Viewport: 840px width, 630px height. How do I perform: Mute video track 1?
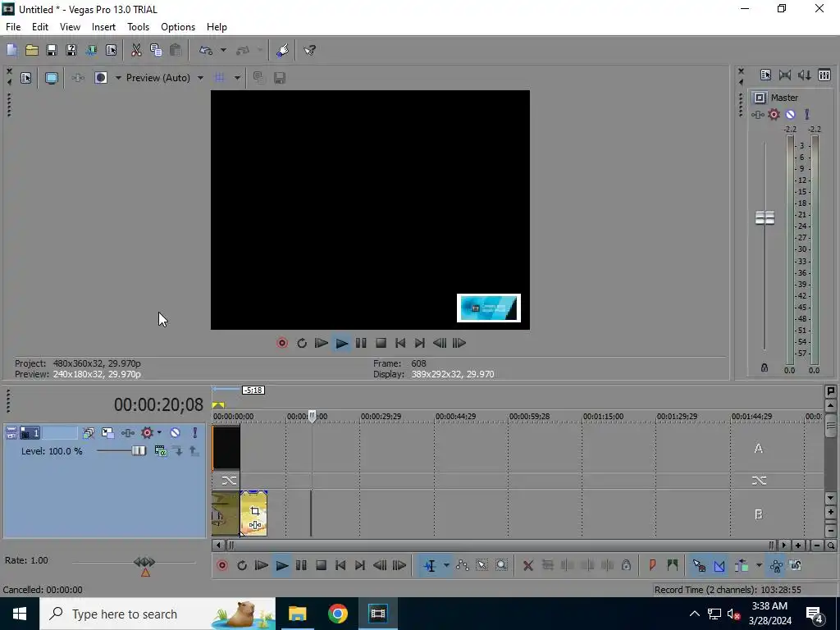(176, 433)
